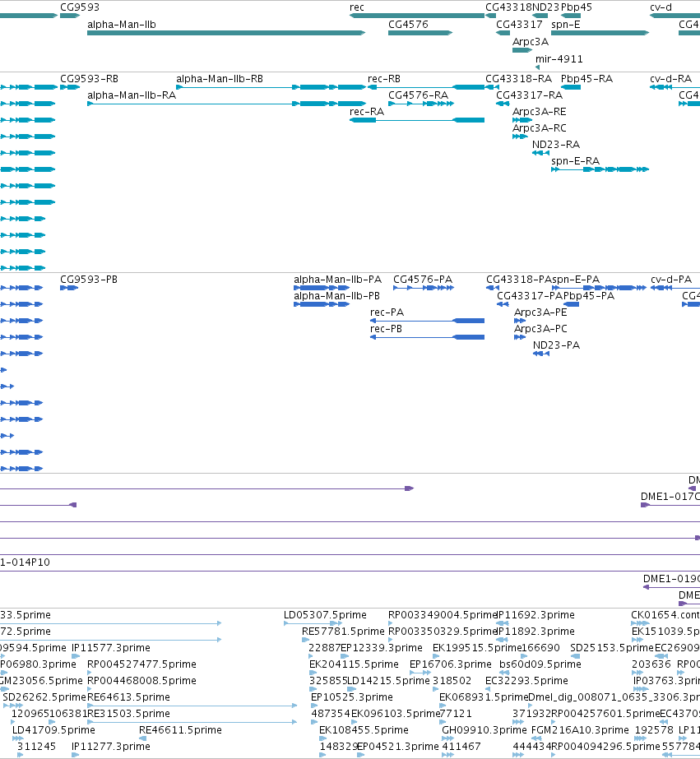Click the Arpc3A-RE transcript label
700x759 pixels.
point(540,112)
